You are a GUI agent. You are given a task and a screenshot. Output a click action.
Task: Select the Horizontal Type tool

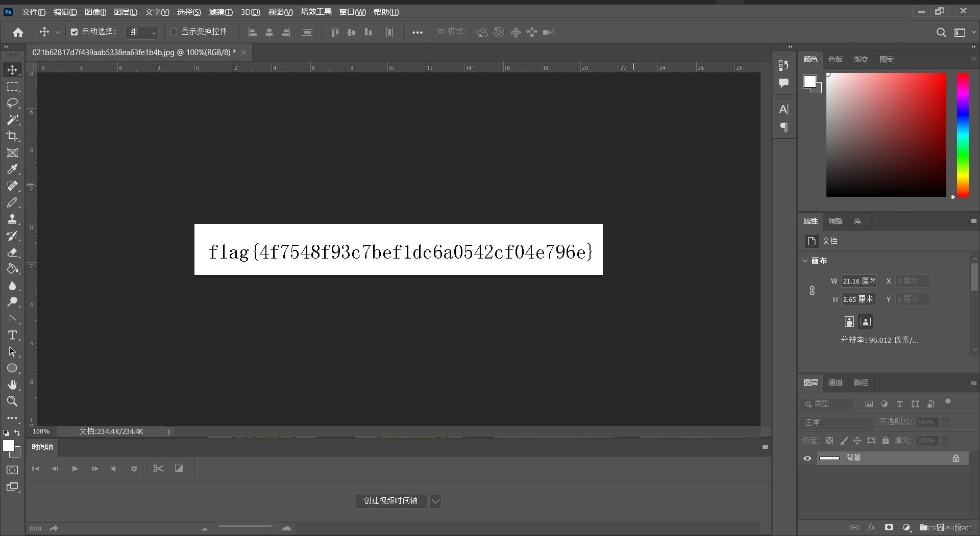pos(12,335)
